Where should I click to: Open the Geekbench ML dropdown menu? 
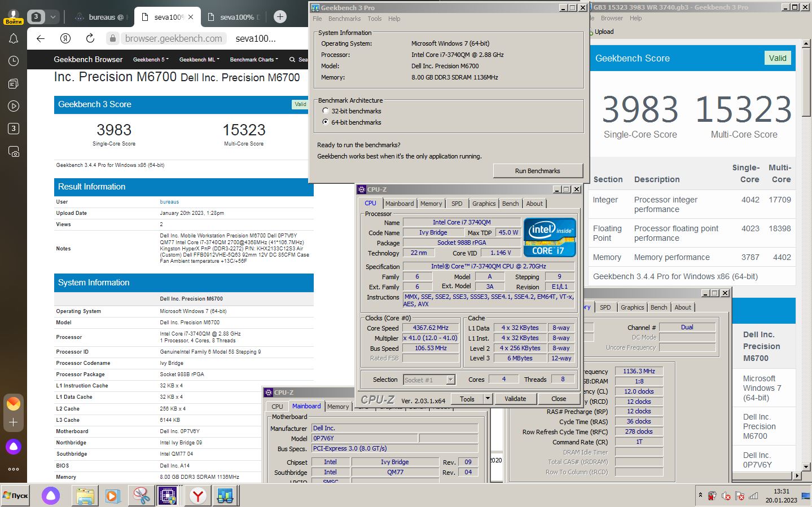click(x=199, y=59)
